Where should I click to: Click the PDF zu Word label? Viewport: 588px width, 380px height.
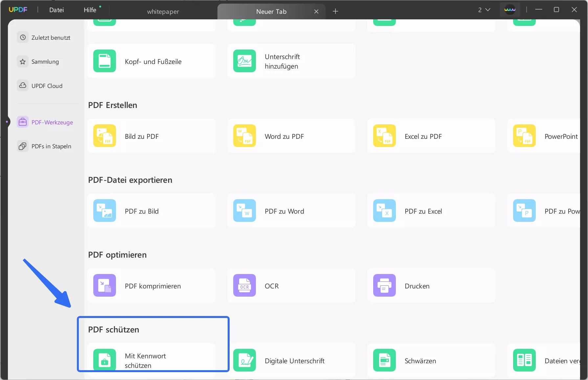coord(284,211)
